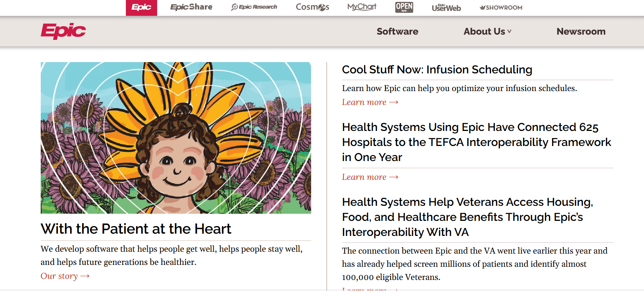Open the Epic UserWeb logo link

[x=446, y=8]
